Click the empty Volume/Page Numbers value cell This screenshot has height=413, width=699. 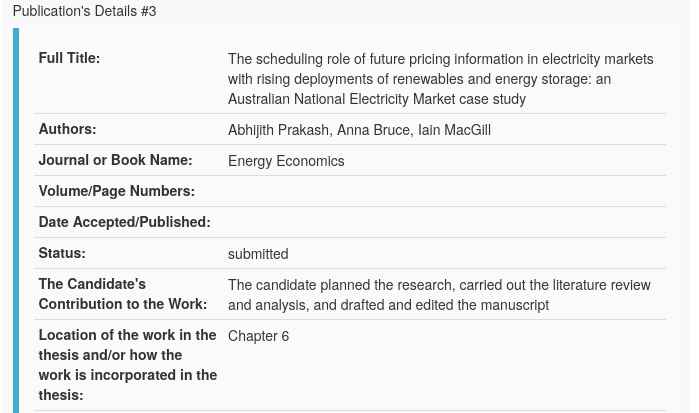click(445, 191)
